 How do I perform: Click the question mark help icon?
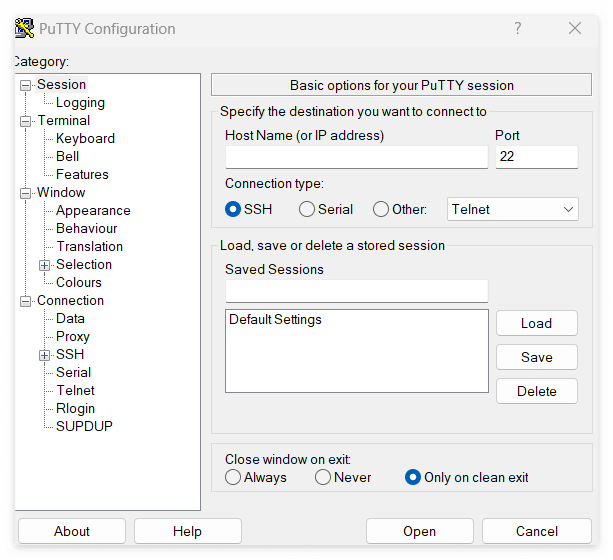click(x=518, y=28)
